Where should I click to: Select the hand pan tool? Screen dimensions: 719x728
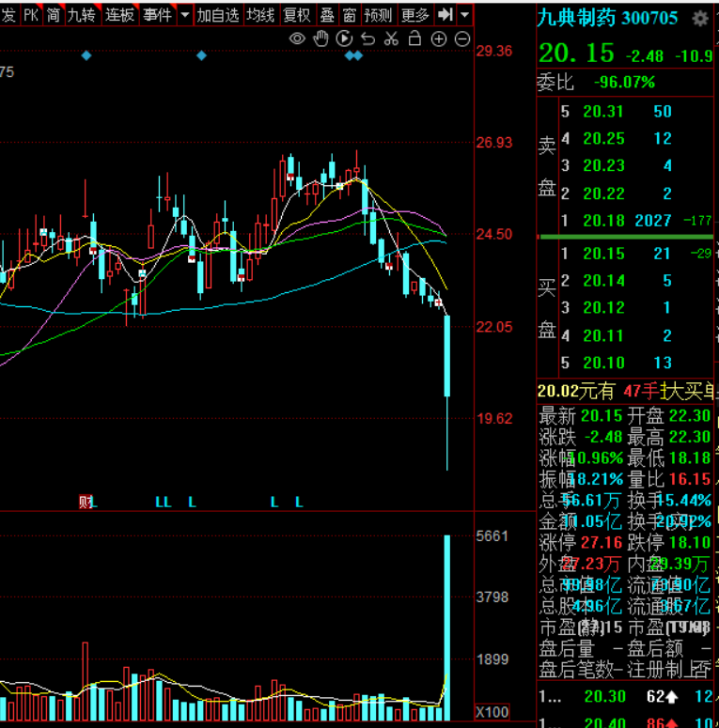[320, 39]
